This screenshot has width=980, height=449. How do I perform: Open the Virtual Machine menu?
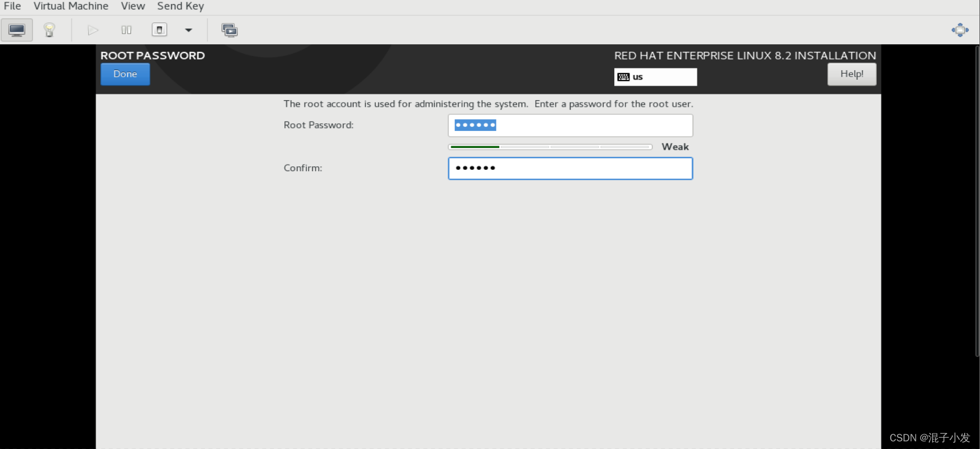(71, 6)
